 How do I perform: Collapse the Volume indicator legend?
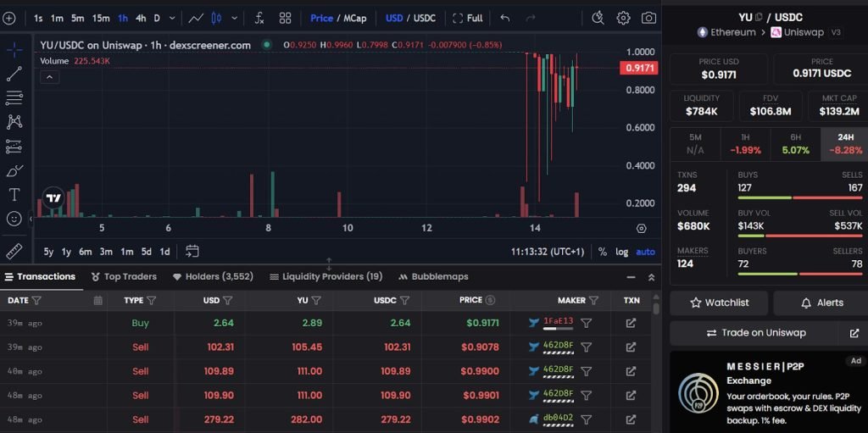click(x=49, y=77)
